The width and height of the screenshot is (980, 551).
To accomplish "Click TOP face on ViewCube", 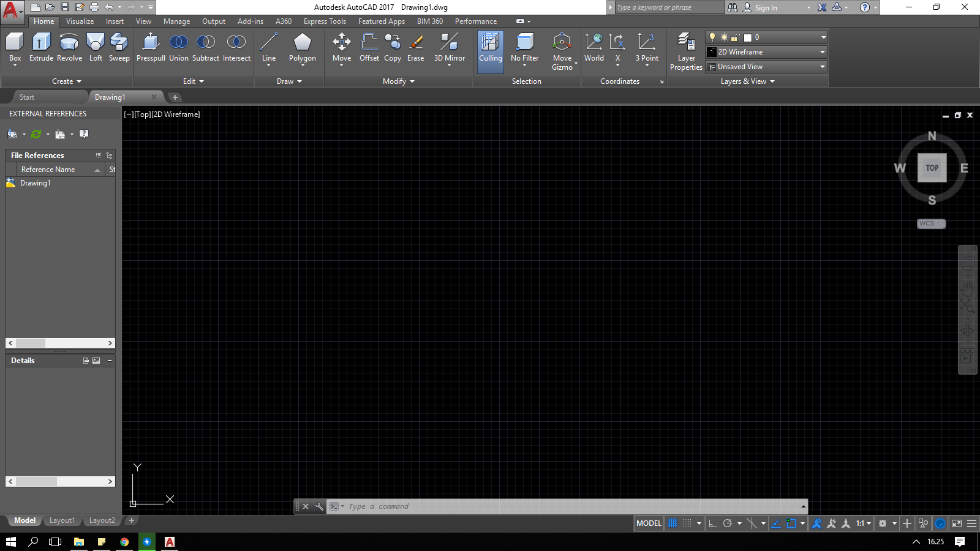I will click(x=932, y=168).
